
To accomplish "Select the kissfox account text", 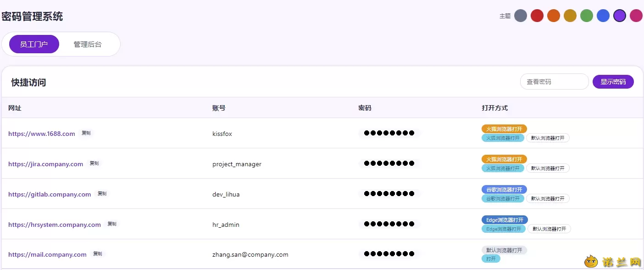I will coord(222,134).
